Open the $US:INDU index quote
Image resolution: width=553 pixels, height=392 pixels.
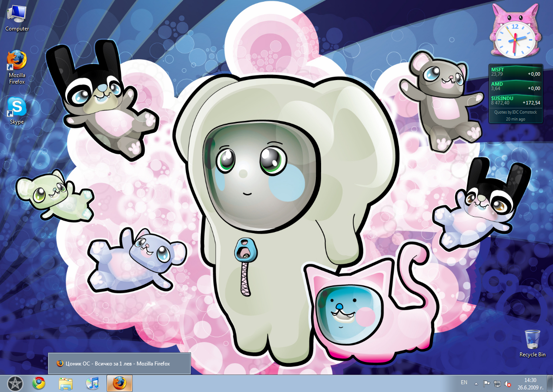516,101
